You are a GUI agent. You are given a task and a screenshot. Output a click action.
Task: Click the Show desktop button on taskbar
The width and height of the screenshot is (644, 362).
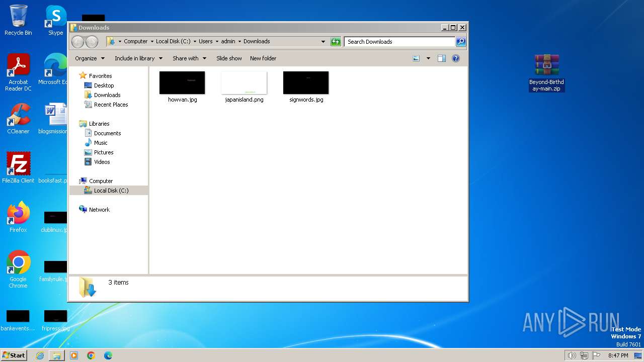[x=638, y=355]
